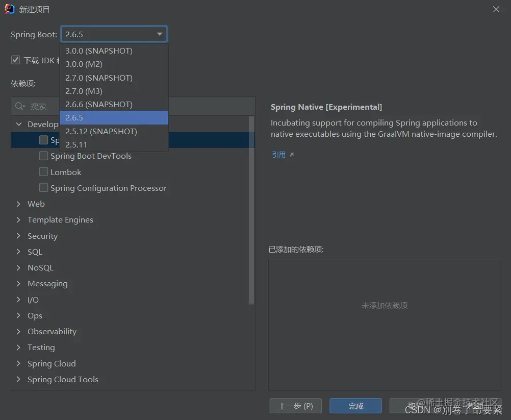Tick the highlighted Spring Native checkbox
511x420 pixels.
coord(43,140)
